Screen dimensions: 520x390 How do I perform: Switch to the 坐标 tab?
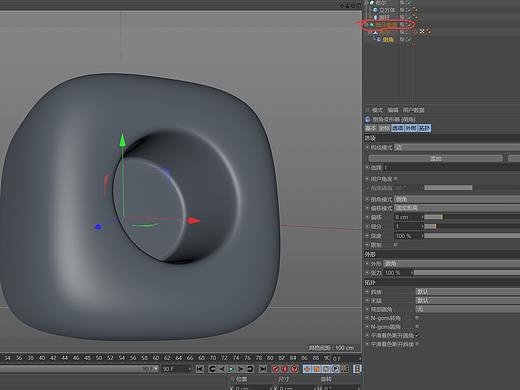pyautogui.click(x=384, y=128)
